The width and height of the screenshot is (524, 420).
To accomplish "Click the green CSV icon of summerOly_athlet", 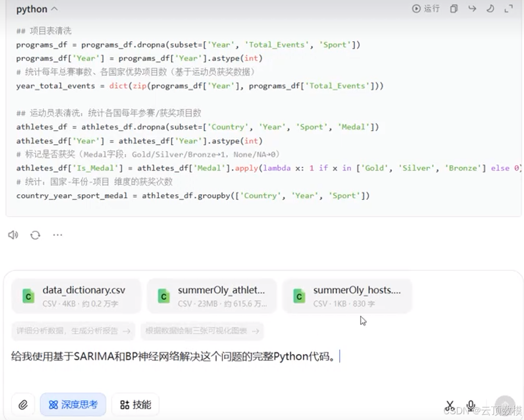I will pyautogui.click(x=164, y=296).
